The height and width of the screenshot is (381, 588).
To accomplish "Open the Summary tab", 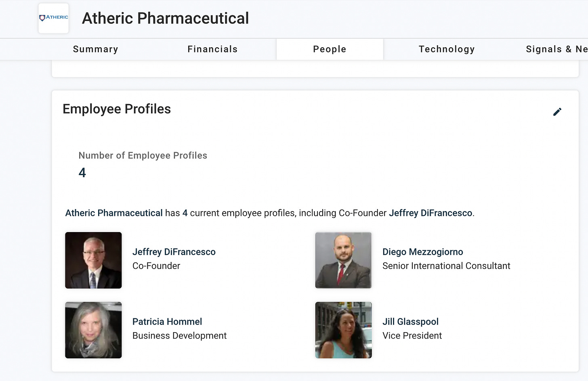I will (x=95, y=49).
